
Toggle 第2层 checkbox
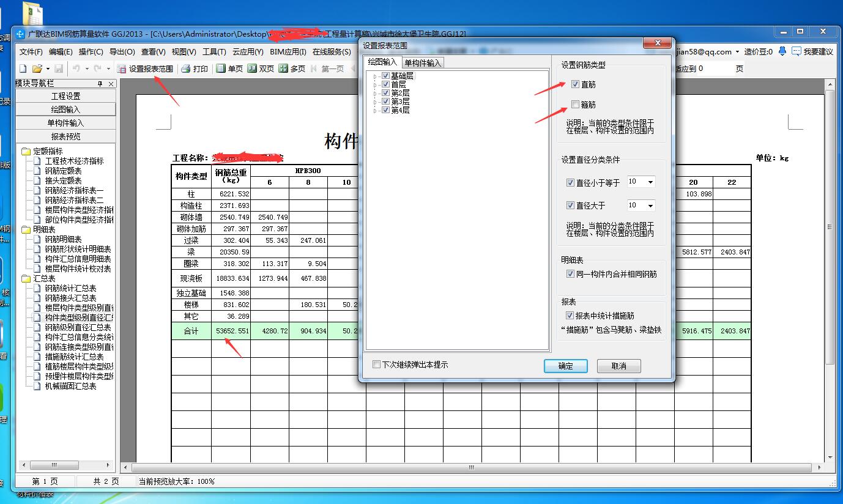pos(385,93)
